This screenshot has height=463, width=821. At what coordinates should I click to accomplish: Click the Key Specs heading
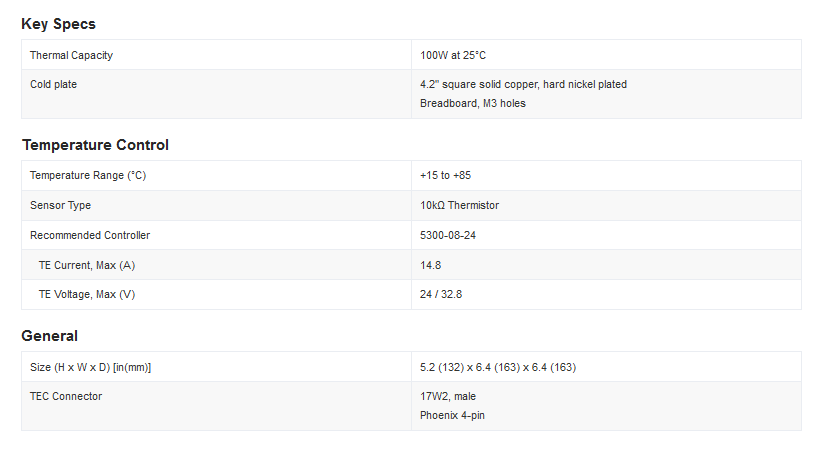tap(58, 24)
